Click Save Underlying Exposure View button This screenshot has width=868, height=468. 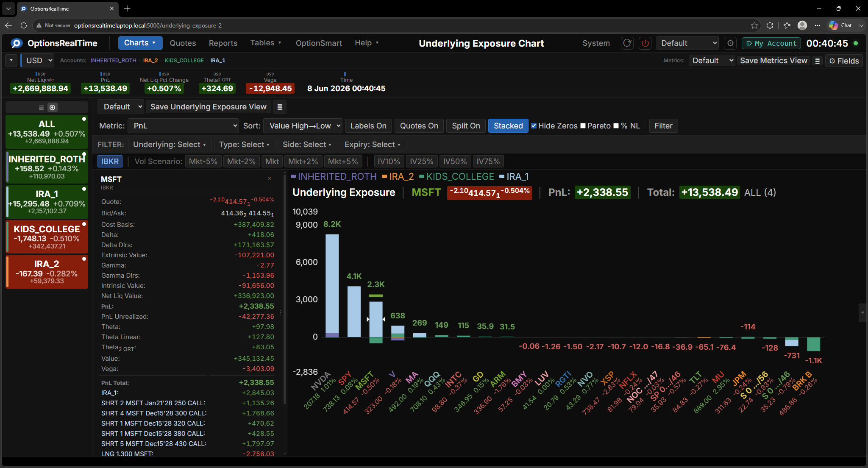click(x=209, y=107)
